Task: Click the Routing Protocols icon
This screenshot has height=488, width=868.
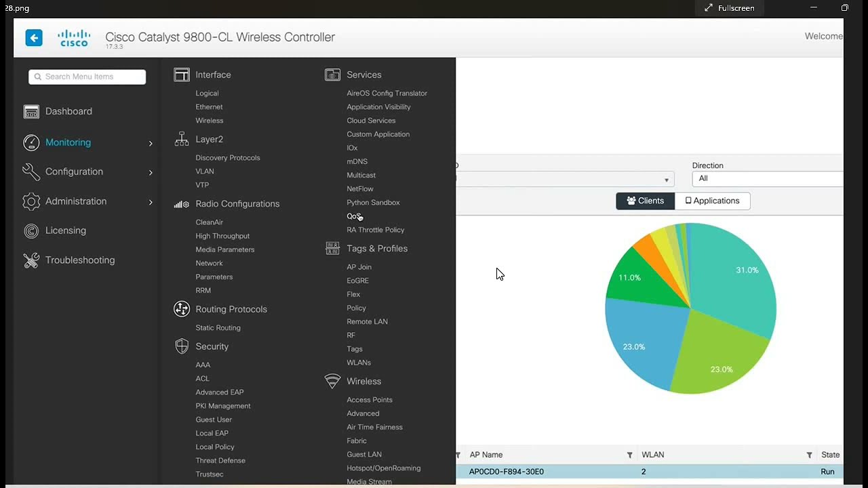Action: coord(182,309)
